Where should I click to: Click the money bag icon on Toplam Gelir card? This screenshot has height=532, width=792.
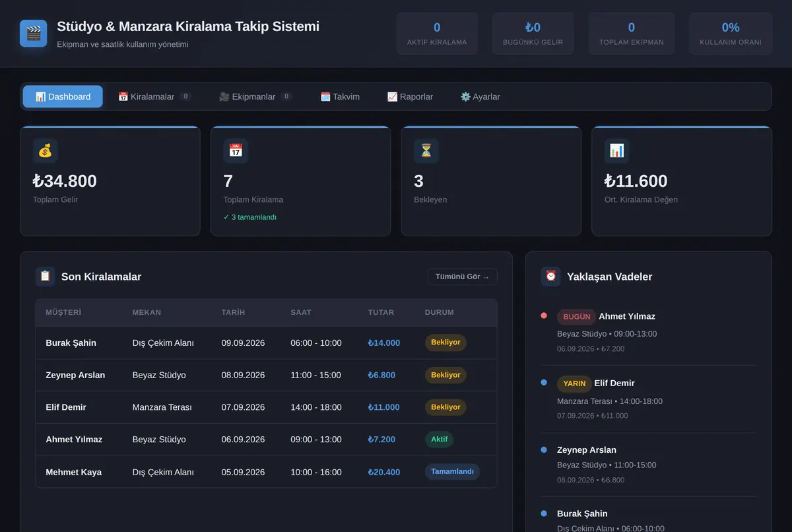click(45, 150)
